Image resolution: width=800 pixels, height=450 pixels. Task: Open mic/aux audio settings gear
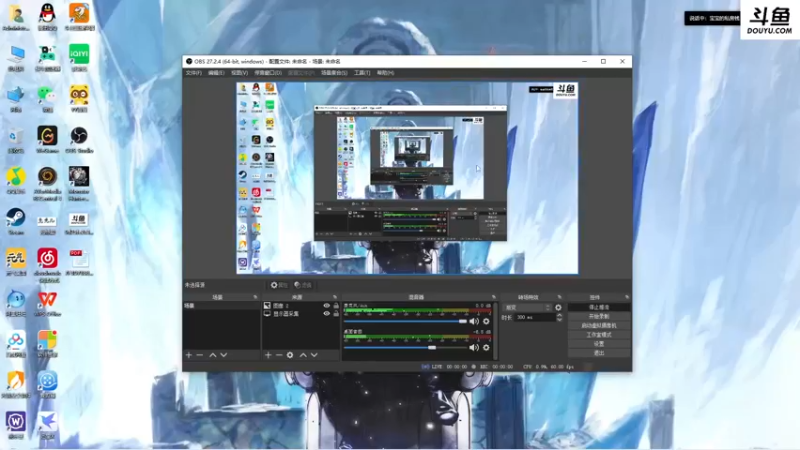(x=486, y=321)
